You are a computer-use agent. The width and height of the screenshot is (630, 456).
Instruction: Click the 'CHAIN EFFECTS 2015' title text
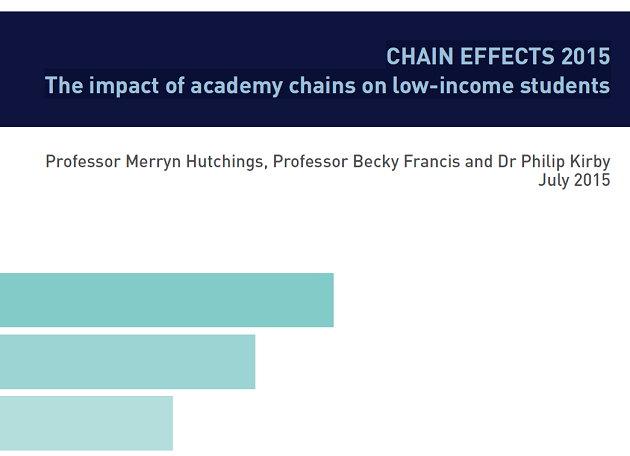(x=498, y=56)
